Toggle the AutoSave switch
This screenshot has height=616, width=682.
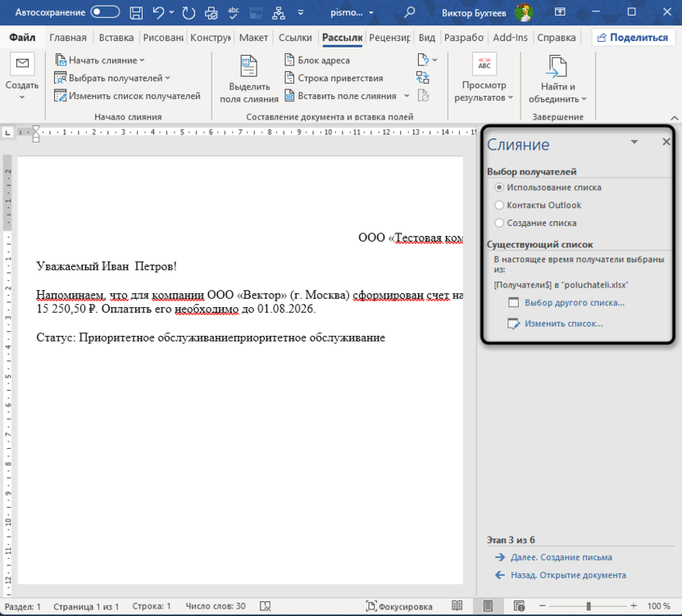[x=105, y=12]
